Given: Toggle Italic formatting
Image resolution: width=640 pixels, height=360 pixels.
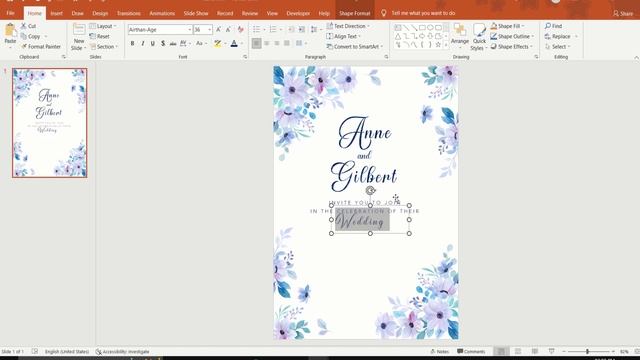Looking at the screenshot, I should (142, 43).
